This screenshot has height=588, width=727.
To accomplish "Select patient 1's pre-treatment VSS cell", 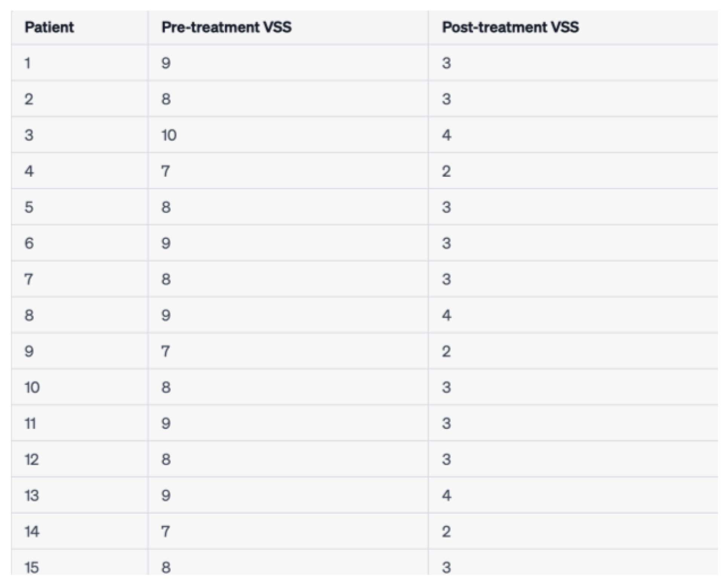I will click(166, 63).
